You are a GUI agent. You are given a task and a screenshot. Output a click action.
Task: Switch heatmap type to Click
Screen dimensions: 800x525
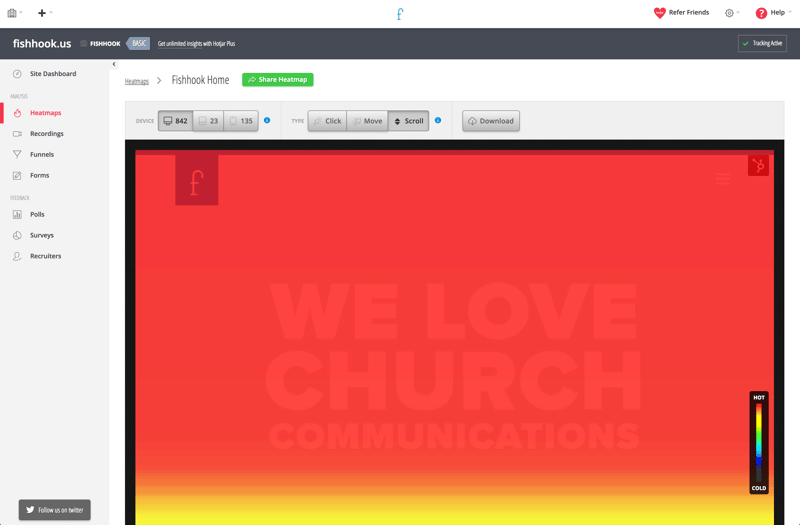coord(328,121)
